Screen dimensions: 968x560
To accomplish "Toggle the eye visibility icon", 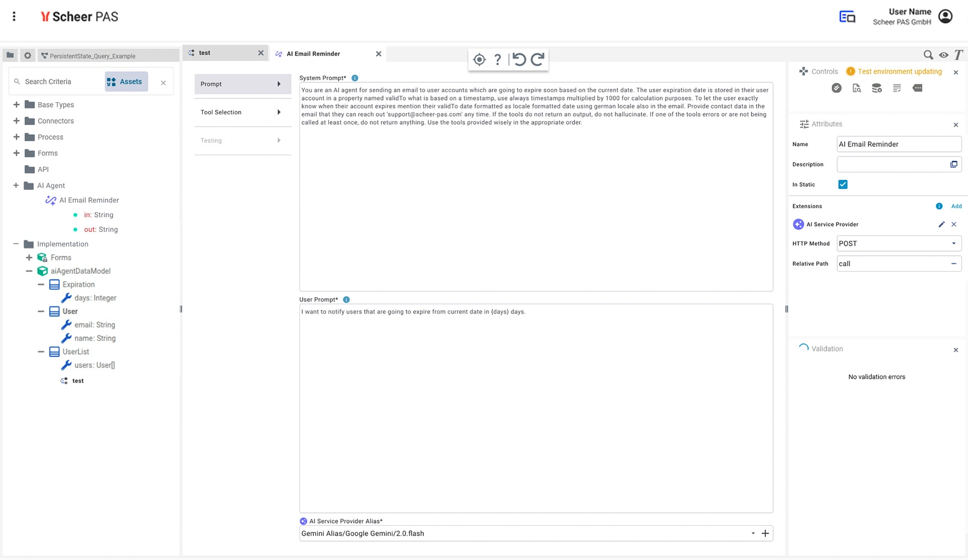I will [x=944, y=55].
